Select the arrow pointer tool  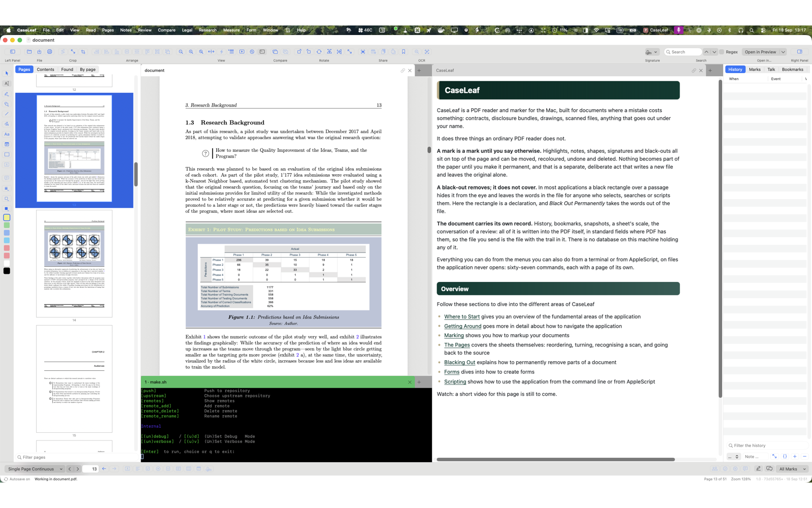click(7, 73)
